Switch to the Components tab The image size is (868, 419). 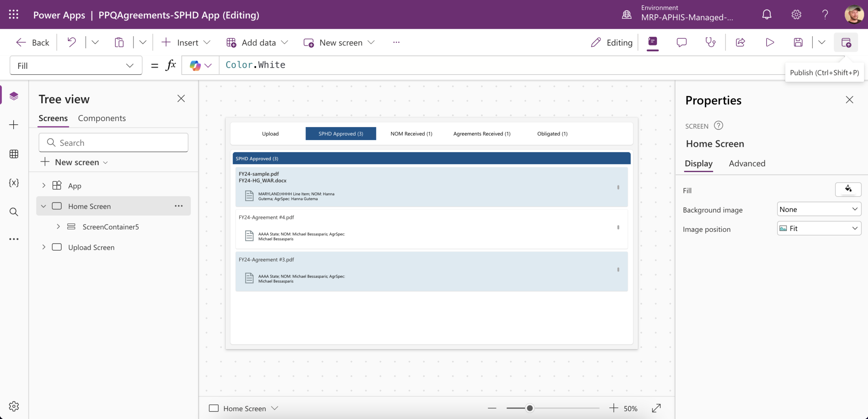click(x=102, y=118)
